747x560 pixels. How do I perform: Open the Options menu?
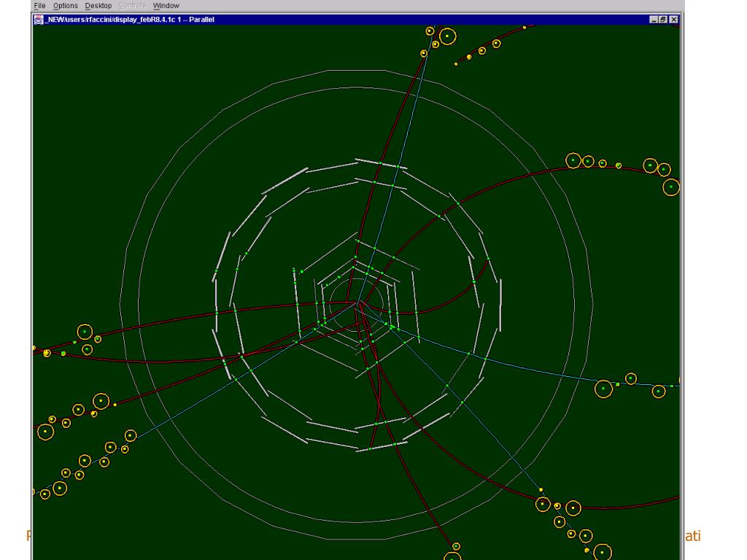(65, 6)
